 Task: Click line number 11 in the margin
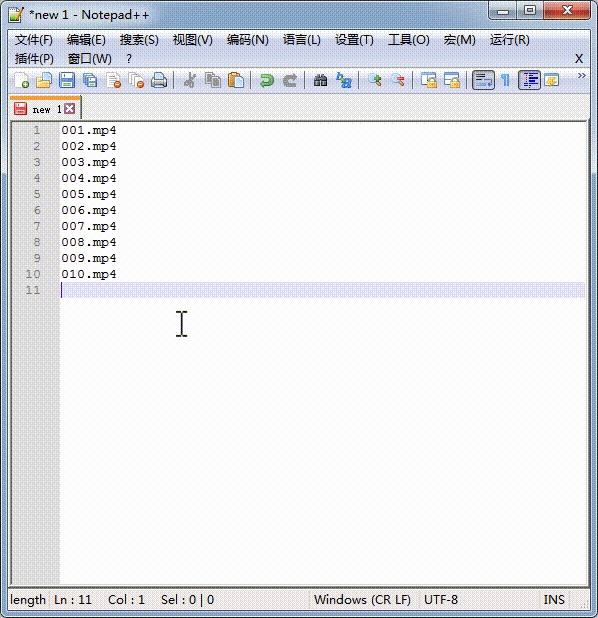pos(33,290)
